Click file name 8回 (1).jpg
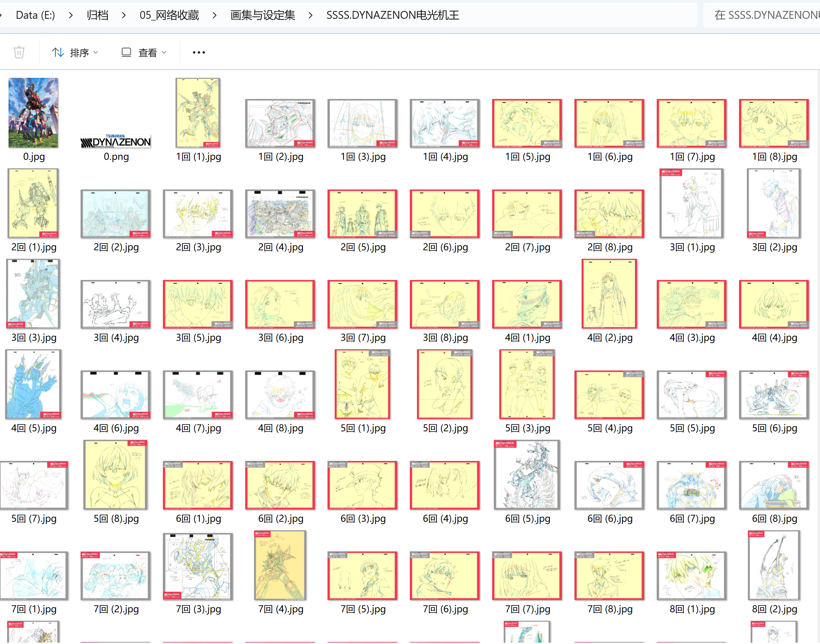 (693, 609)
